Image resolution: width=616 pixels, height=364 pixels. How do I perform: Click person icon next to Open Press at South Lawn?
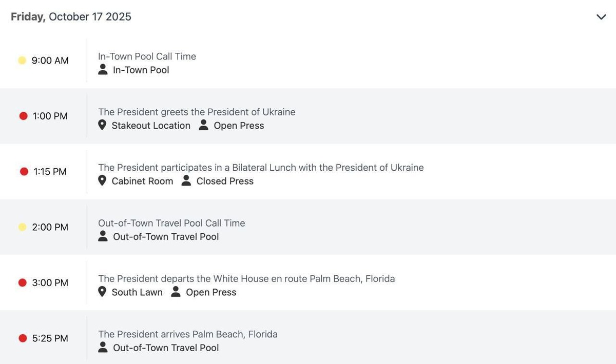[176, 292]
